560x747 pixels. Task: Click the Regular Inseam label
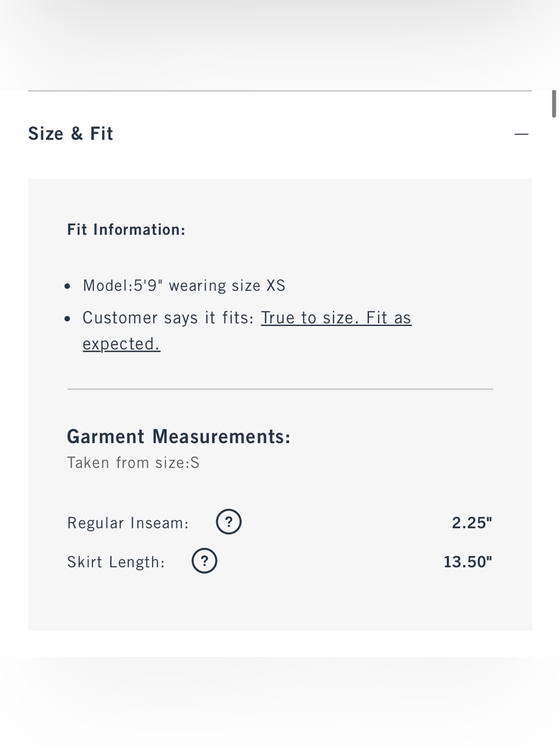click(x=128, y=523)
